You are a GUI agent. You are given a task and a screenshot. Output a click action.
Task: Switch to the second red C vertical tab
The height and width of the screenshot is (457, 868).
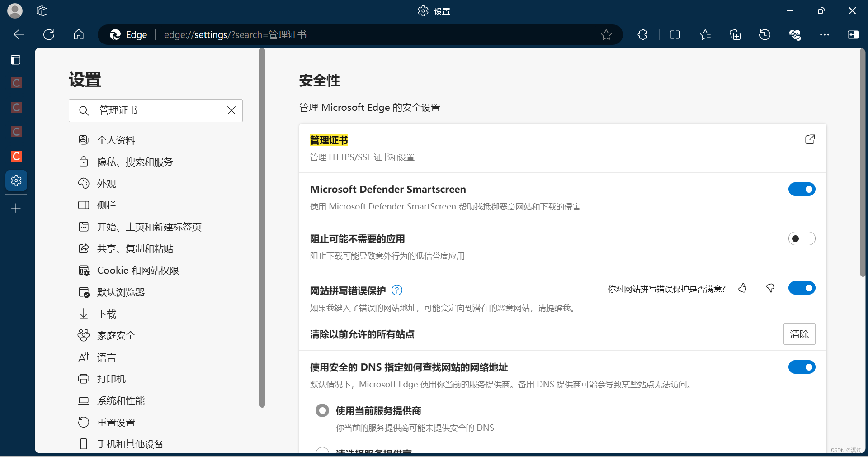pyautogui.click(x=16, y=107)
